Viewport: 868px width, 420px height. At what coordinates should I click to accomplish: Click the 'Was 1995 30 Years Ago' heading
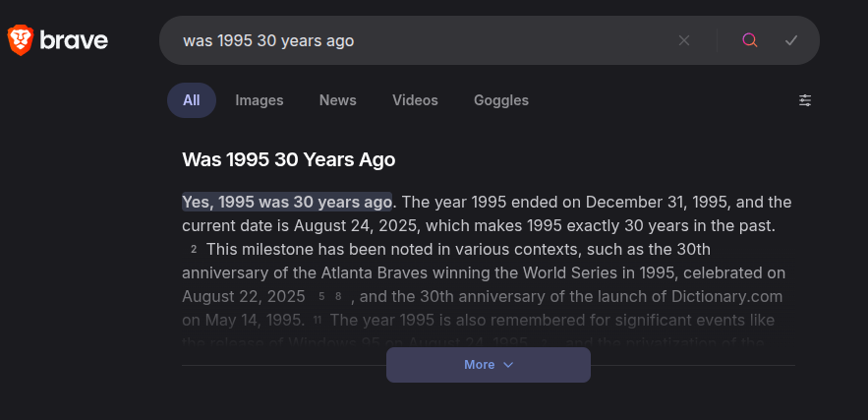[289, 159]
